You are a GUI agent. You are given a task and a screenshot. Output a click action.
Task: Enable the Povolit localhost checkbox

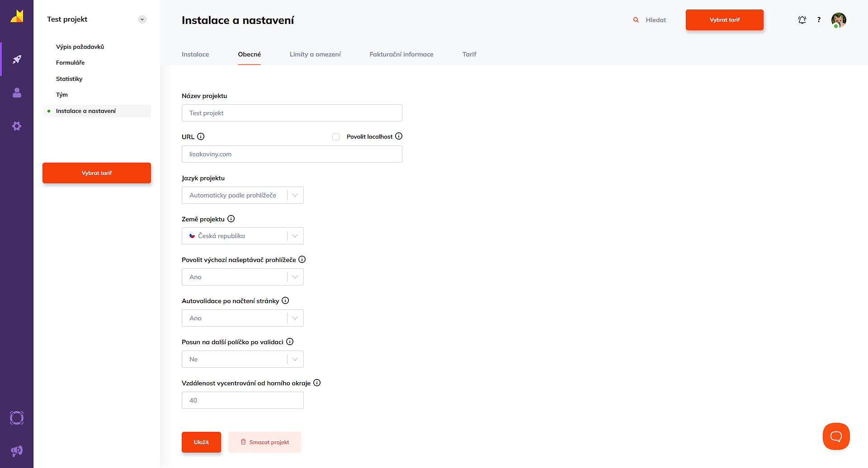click(x=336, y=137)
